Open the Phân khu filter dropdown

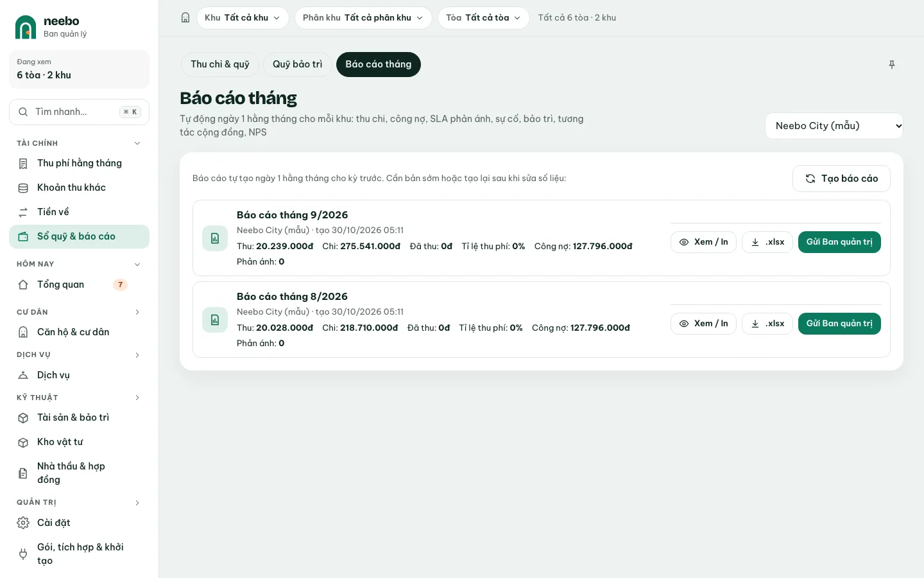point(363,18)
